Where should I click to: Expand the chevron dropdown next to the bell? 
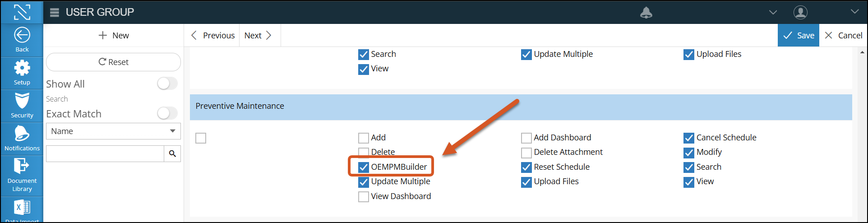click(773, 12)
